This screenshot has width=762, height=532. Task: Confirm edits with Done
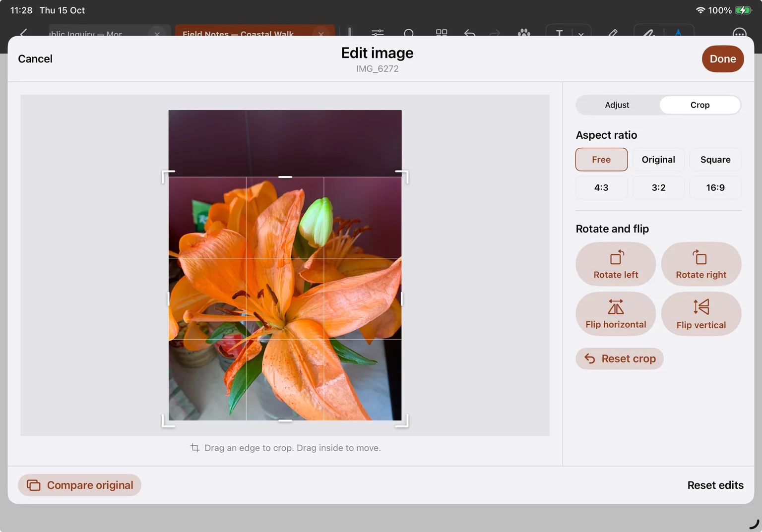[723, 59]
